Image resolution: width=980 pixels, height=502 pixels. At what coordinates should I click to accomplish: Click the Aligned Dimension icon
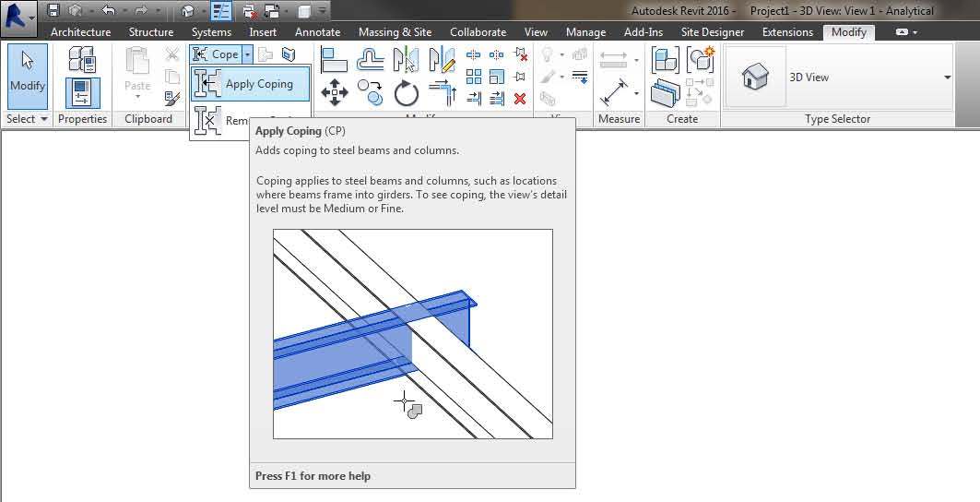(x=614, y=92)
